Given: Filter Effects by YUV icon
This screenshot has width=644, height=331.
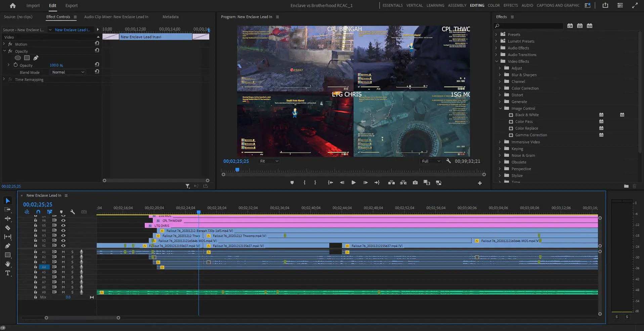Looking at the screenshot, I should (590, 26).
